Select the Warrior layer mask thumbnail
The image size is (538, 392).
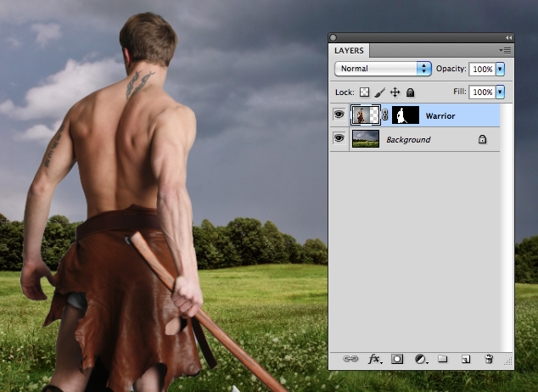coord(406,115)
